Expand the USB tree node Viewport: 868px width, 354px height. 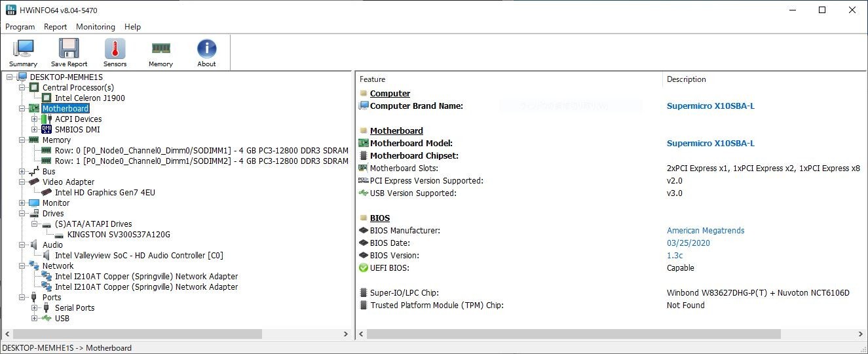(35, 318)
